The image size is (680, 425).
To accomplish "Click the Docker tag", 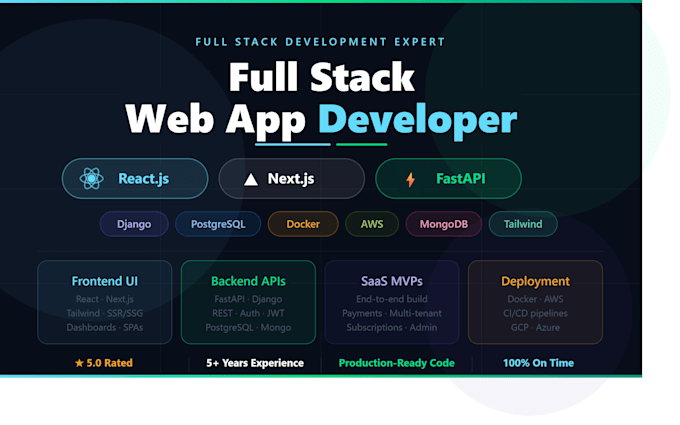I will click(x=303, y=224).
